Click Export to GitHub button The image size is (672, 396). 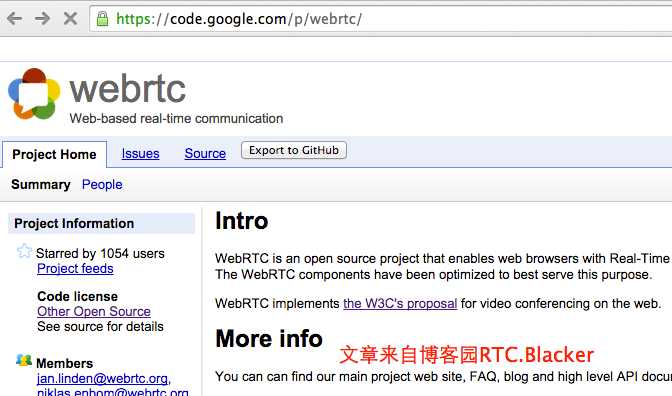[x=294, y=150]
